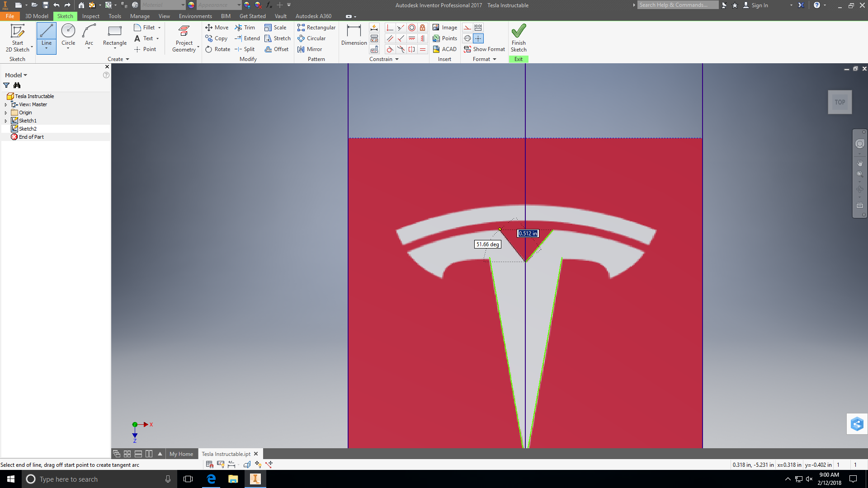Viewport: 868px width, 488px height.
Task: Open the Dimension tool
Action: 354,35
